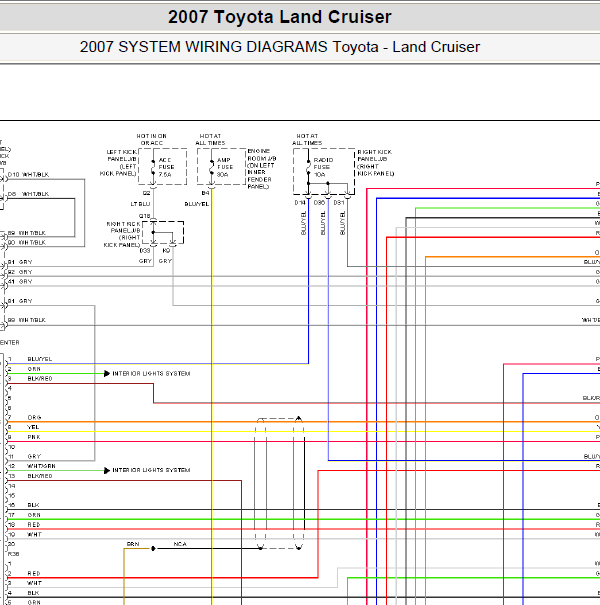
Task: Select the 'YEL' wire label at pin 8
Action: click(x=33, y=428)
